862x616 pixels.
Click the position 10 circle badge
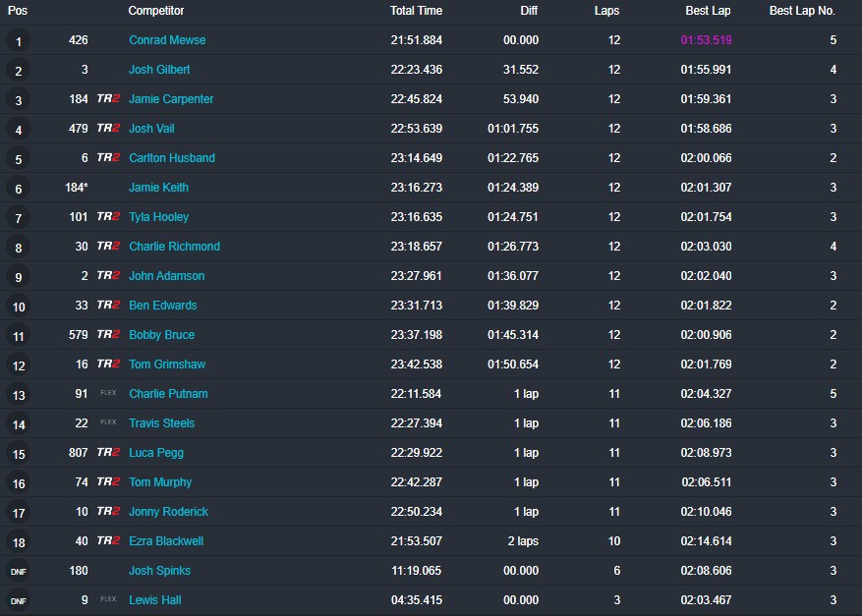pyautogui.click(x=18, y=307)
